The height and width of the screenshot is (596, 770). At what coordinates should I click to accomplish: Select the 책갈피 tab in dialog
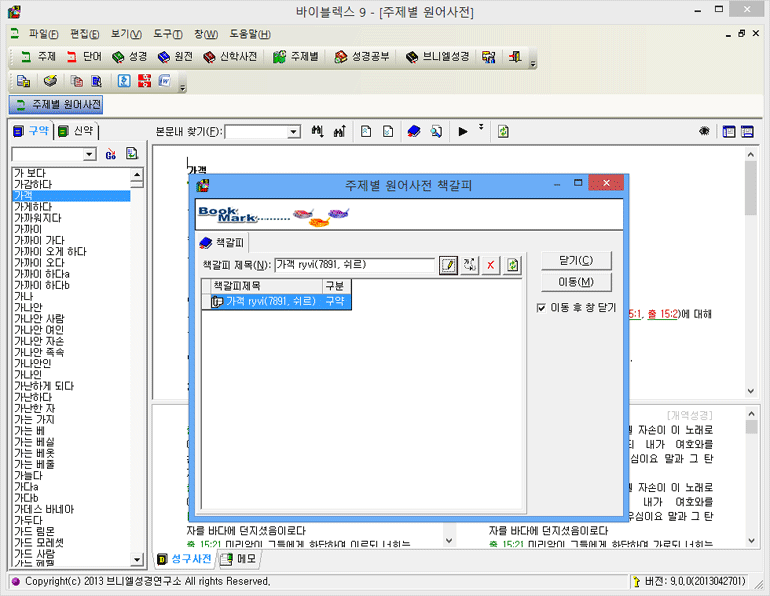click(x=221, y=243)
